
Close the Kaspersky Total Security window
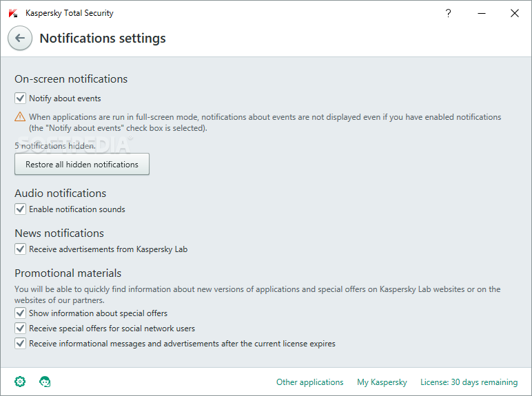514,13
